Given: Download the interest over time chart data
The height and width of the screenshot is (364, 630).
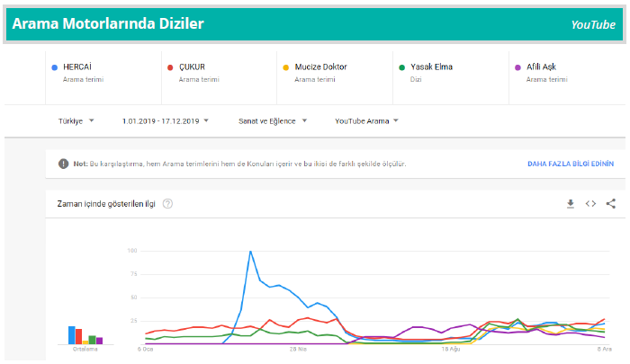Looking at the screenshot, I should pos(570,204).
